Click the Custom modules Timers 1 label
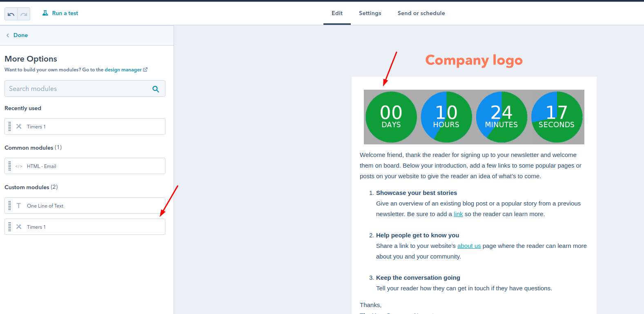 (36, 227)
